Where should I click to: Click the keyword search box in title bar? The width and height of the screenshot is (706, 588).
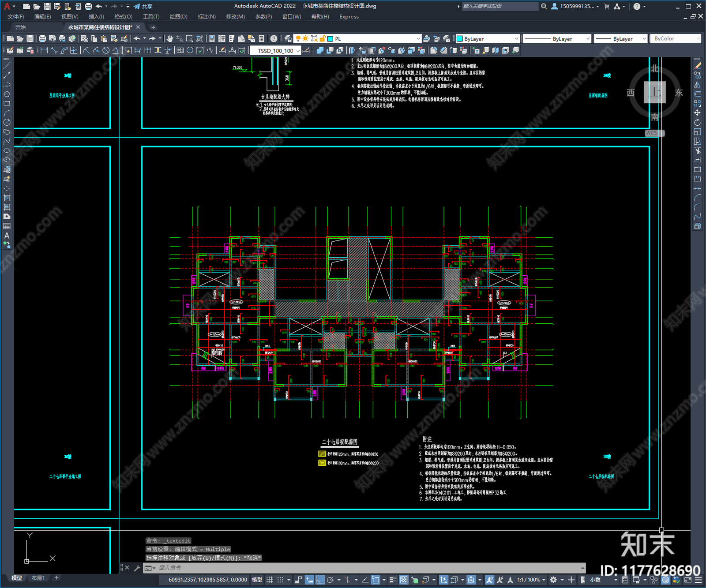pyautogui.click(x=500, y=6)
